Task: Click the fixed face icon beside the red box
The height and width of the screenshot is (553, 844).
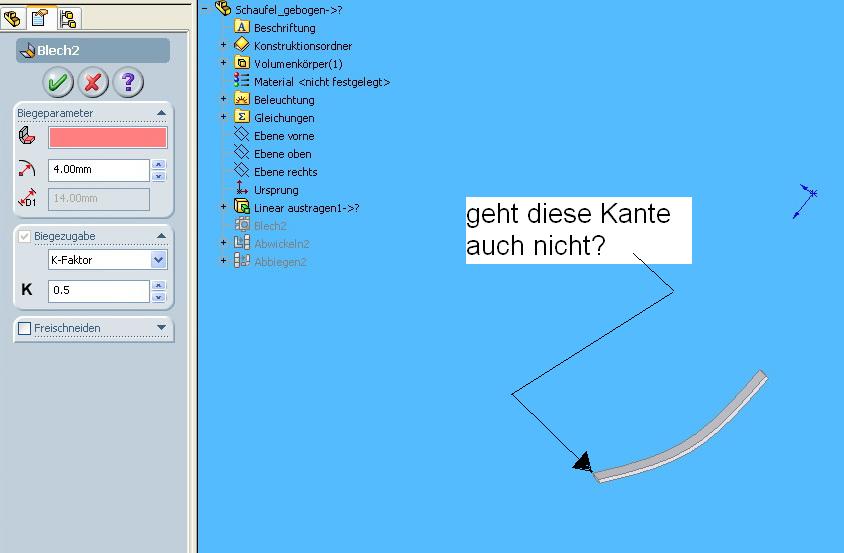Action: coord(27,136)
